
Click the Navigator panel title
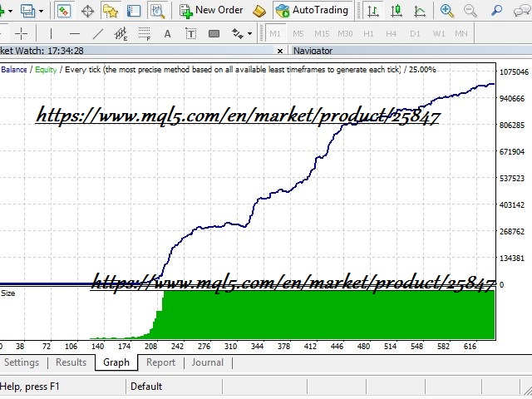313,51
